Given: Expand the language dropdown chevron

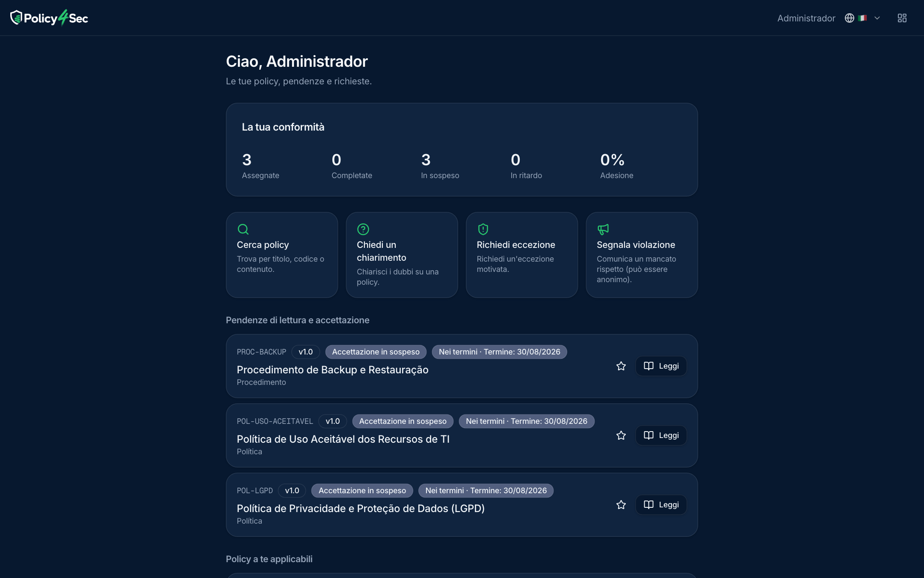Looking at the screenshot, I should tap(877, 18).
